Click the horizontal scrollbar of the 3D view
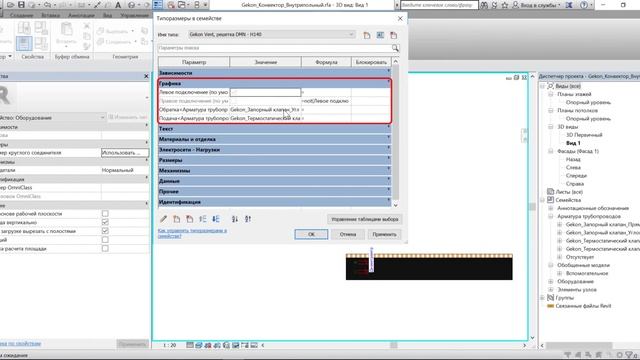Image resolution: width=640 pixels, height=360 pixels. (394, 345)
